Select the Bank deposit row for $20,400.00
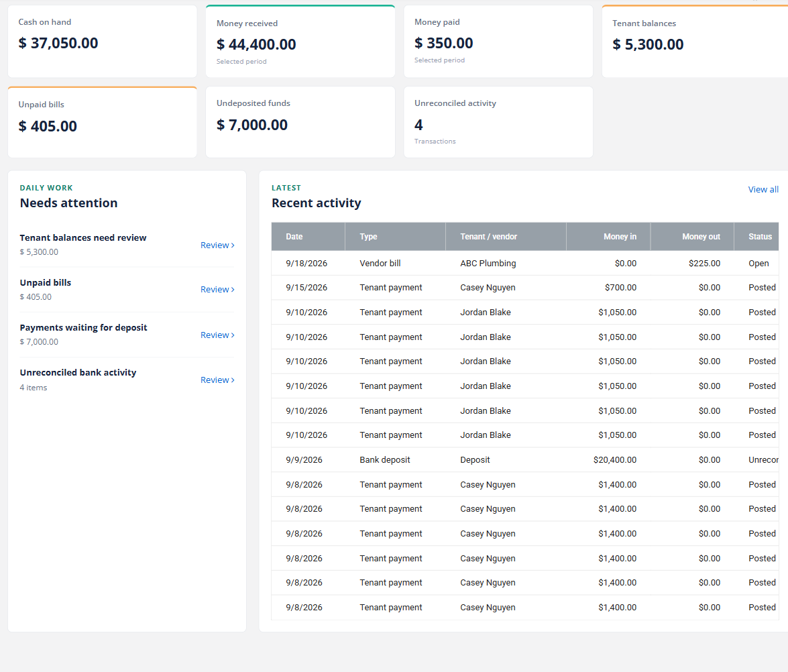The width and height of the screenshot is (788, 672). 525,460
